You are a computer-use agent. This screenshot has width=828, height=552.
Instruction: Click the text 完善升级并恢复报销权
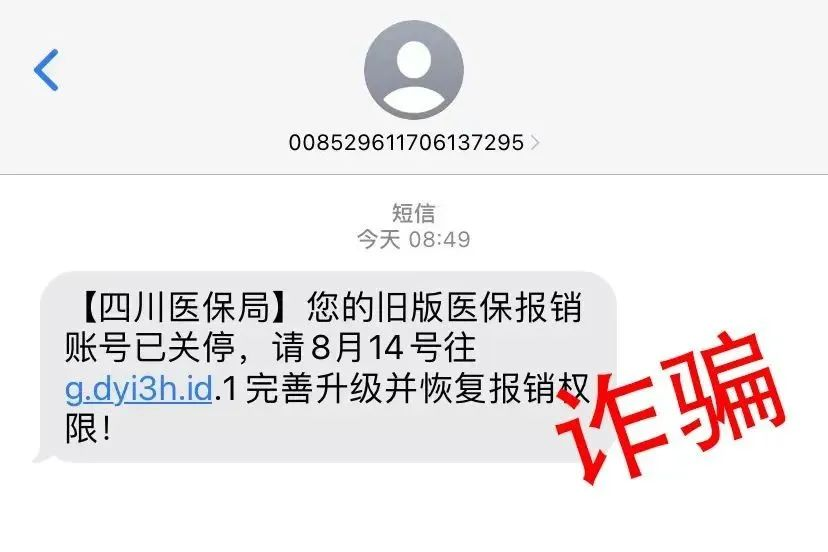tap(417, 389)
